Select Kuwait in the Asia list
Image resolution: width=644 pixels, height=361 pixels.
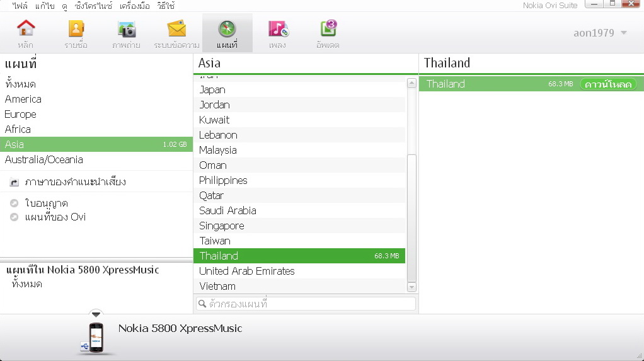tap(299, 120)
